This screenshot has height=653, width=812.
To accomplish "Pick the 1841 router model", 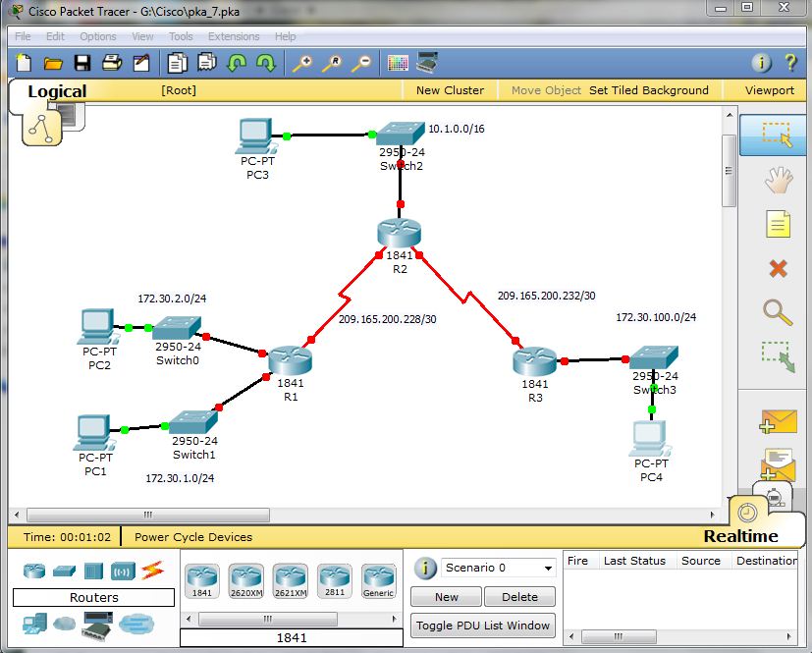I will click(x=202, y=581).
